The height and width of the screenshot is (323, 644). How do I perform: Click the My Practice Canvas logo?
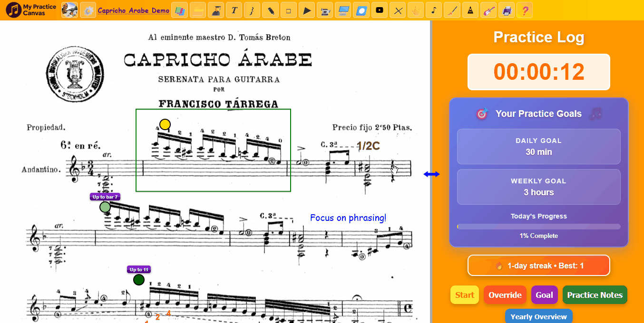click(31, 10)
